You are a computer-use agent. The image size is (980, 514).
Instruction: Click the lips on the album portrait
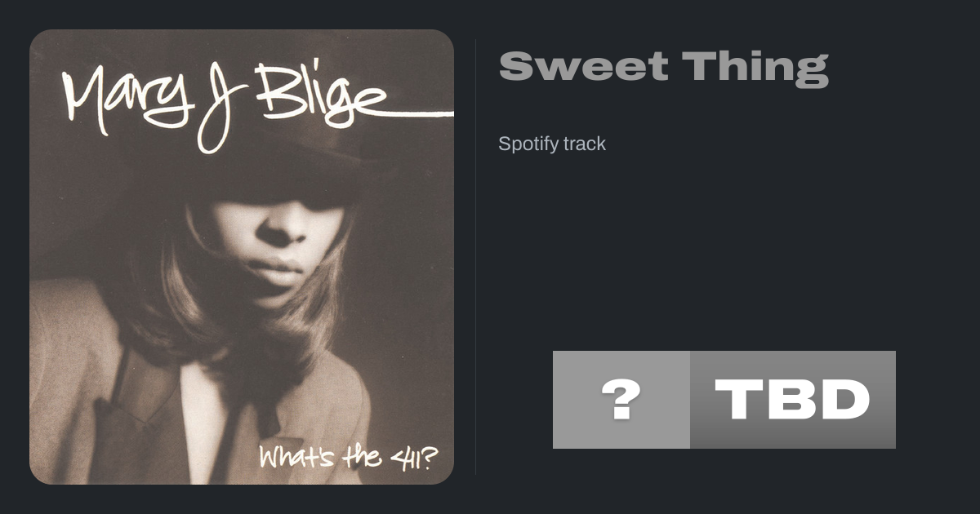276,268
